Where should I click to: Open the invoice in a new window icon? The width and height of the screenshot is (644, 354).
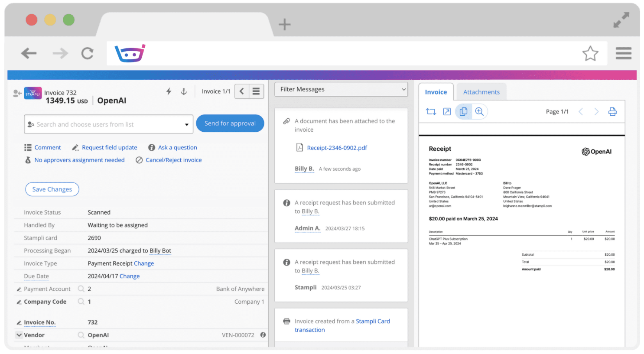(x=447, y=112)
